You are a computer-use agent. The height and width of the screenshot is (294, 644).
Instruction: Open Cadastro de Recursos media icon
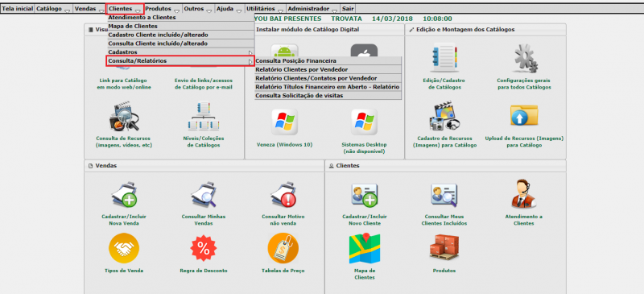[x=445, y=116]
